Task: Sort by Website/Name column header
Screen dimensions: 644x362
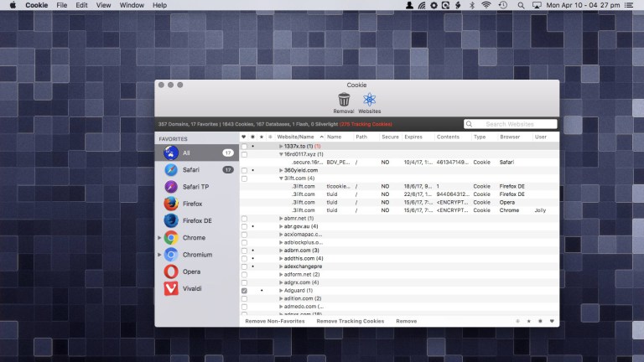Action: click(x=300, y=137)
